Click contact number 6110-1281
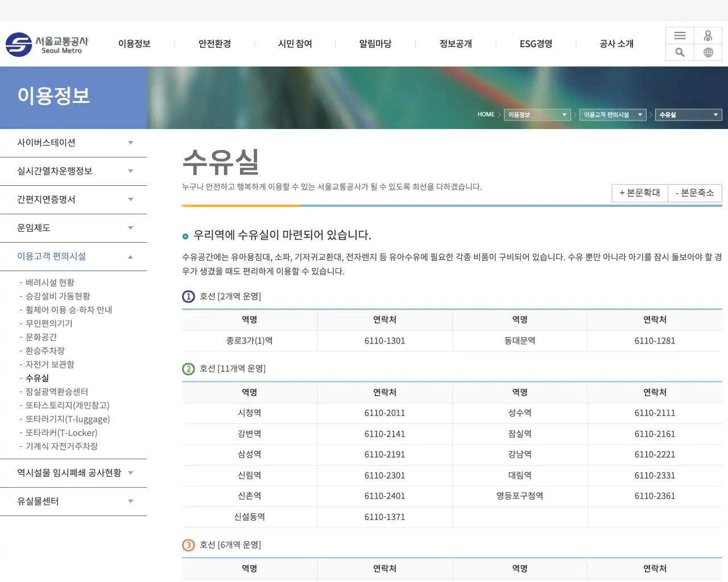The height and width of the screenshot is (582, 728). (655, 340)
